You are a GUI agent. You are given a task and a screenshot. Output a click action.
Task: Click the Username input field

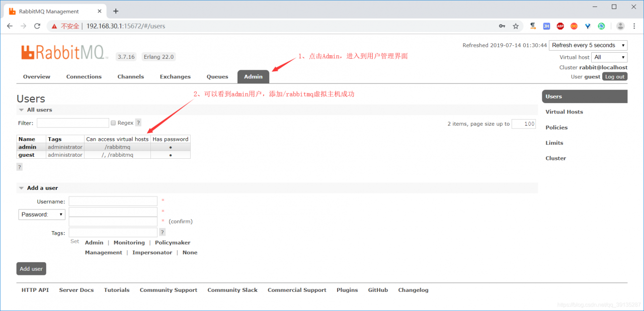coord(113,201)
